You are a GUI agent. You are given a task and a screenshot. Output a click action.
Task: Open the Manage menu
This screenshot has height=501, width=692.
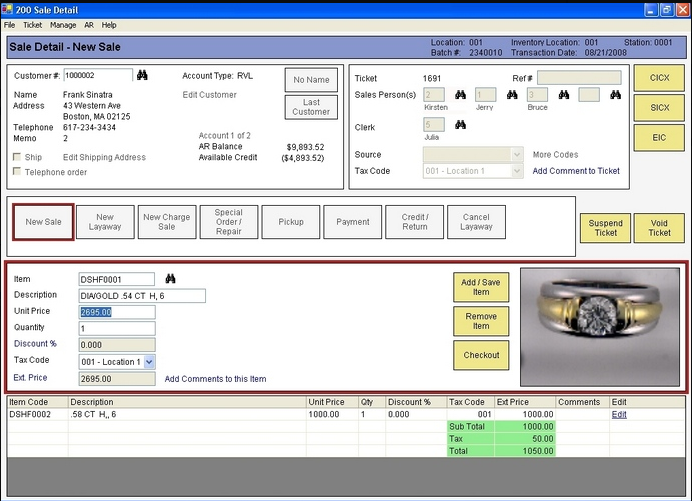pos(62,24)
